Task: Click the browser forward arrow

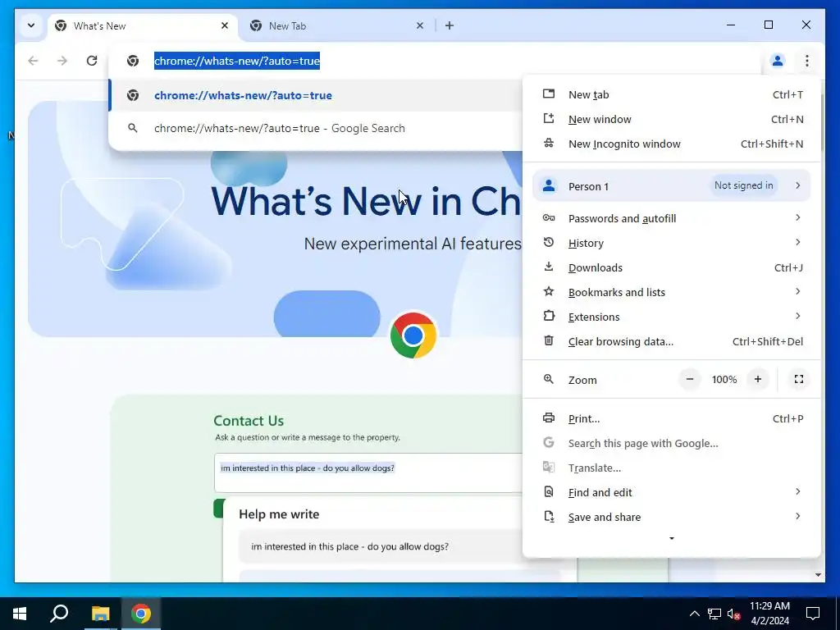Action: (x=62, y=61)
